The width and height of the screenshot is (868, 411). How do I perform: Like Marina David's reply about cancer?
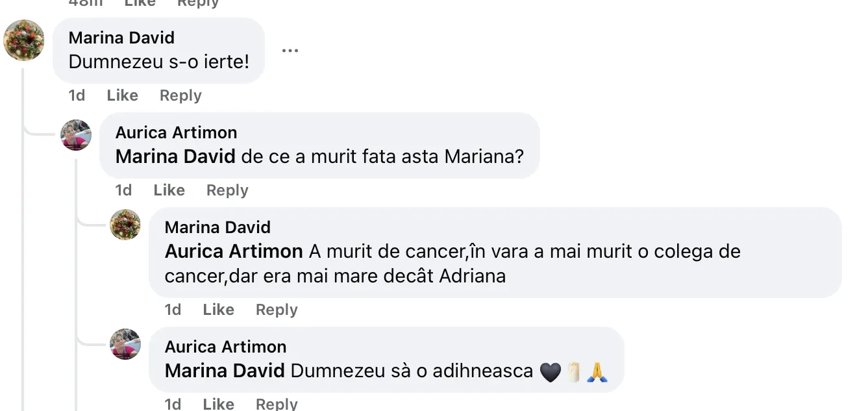[218, 310]
